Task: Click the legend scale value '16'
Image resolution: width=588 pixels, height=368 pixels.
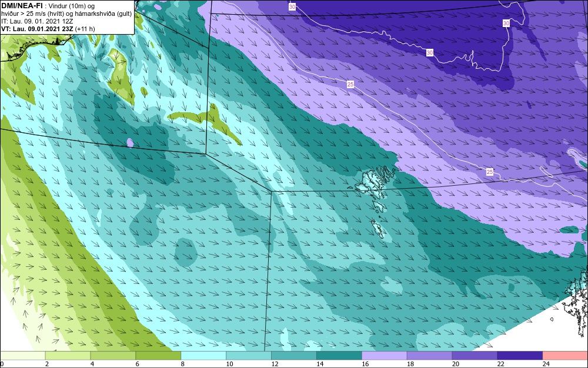Action: point(365,364)
